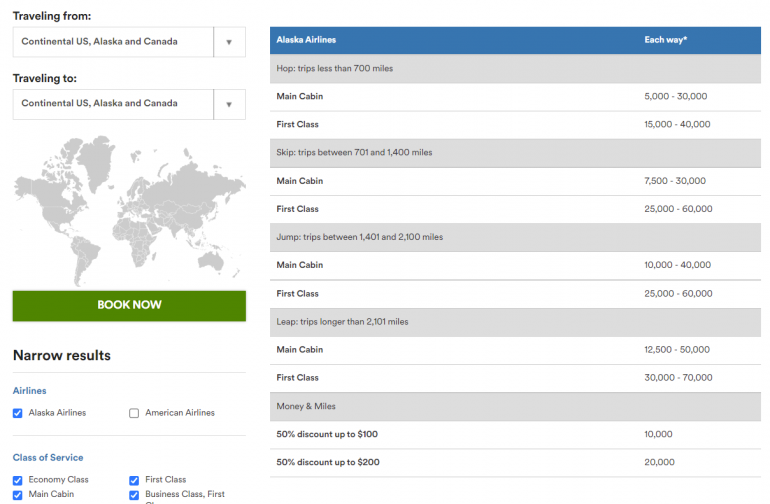Screen dimensions: 770x504
Task: Click the world map image
Action: click(x=128, y=211)
